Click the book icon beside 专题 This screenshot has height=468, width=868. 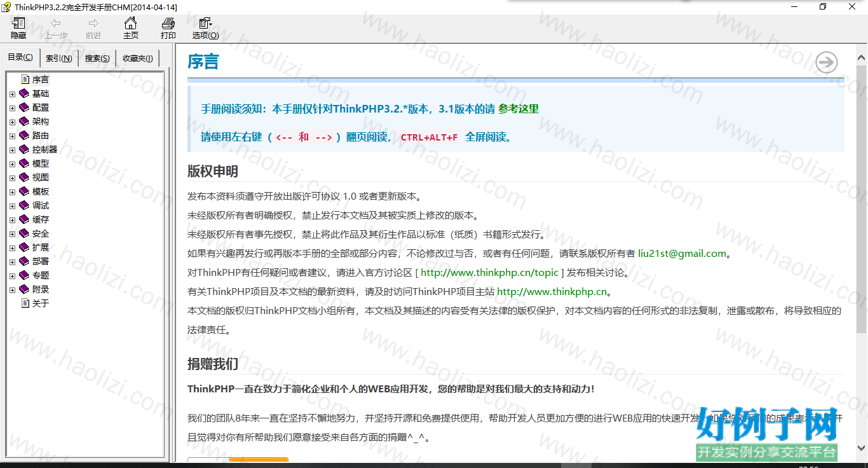(24, 275)
